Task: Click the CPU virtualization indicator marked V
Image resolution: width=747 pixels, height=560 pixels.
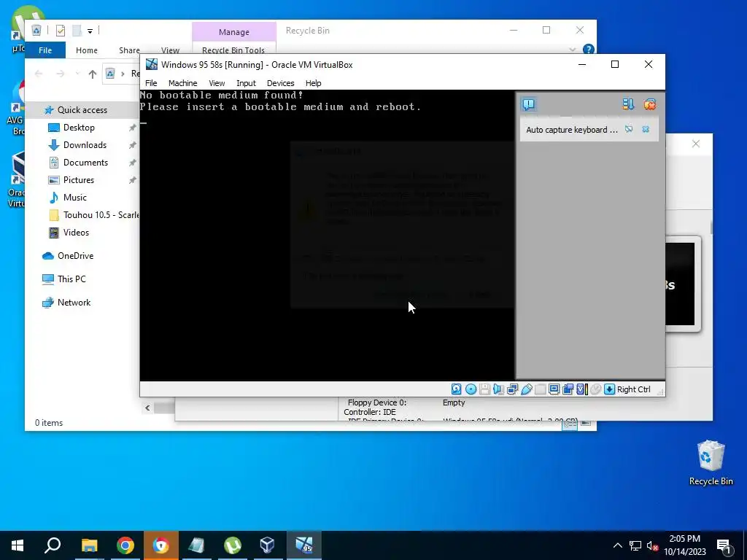Action: click(581, 389)
